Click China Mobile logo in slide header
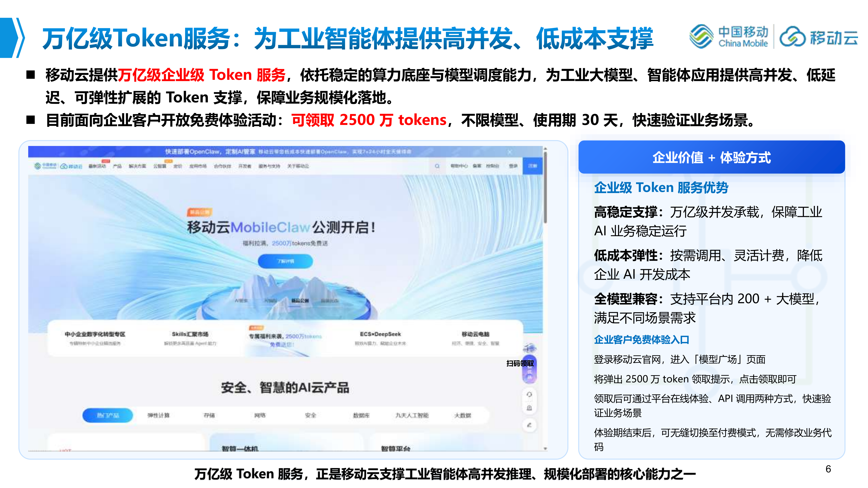 click(729, 36)
